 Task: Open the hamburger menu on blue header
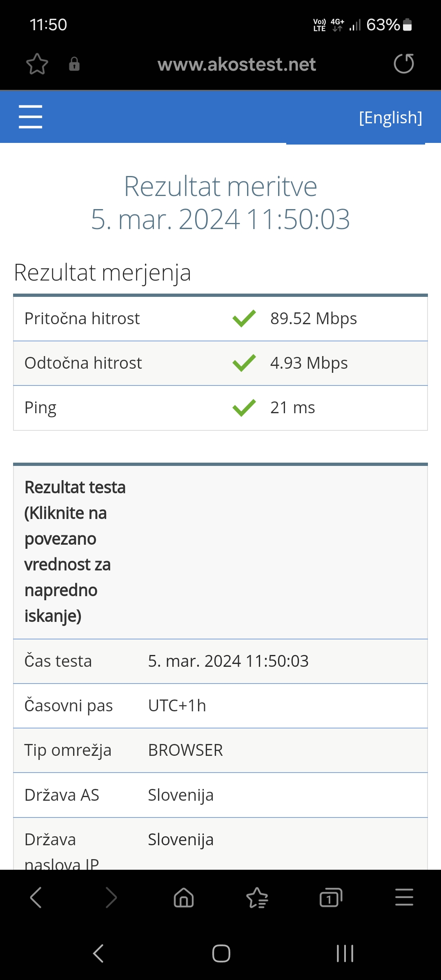point(31,117)
